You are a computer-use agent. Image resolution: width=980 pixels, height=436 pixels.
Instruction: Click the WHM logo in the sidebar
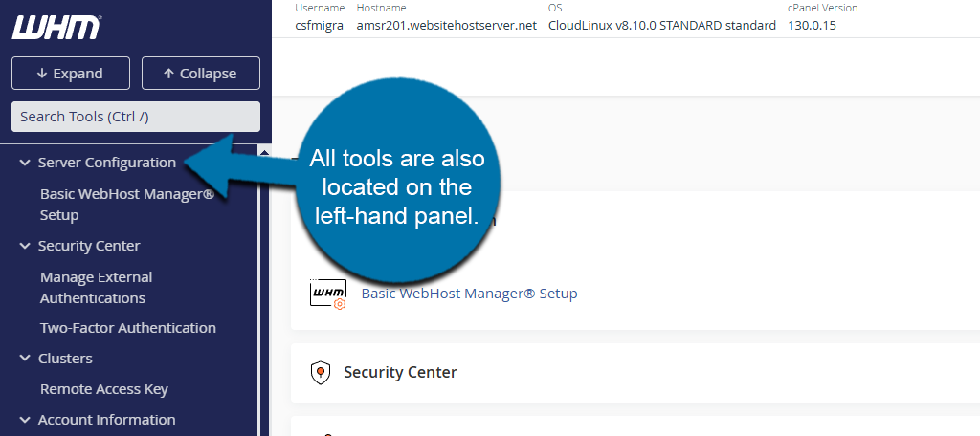(56, 28)
